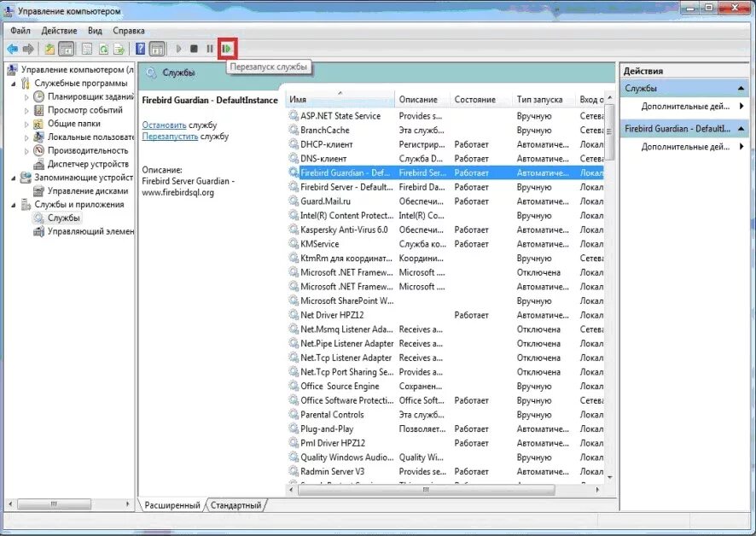Screen dimensions: 756x536
Task: Click Export list toolbar icon
Action: coord(119,49)
